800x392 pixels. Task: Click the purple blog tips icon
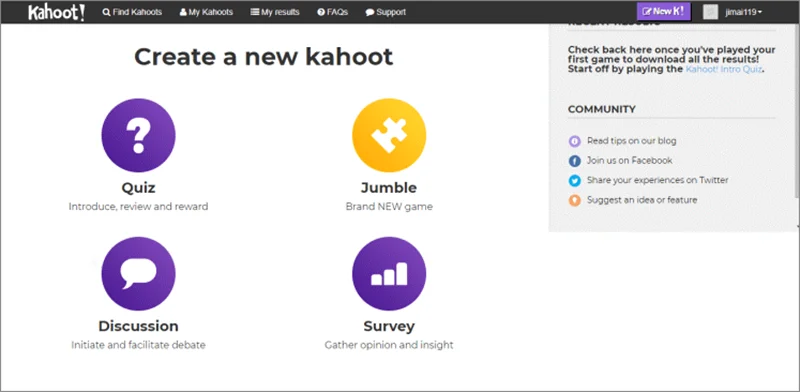point(574,141)
